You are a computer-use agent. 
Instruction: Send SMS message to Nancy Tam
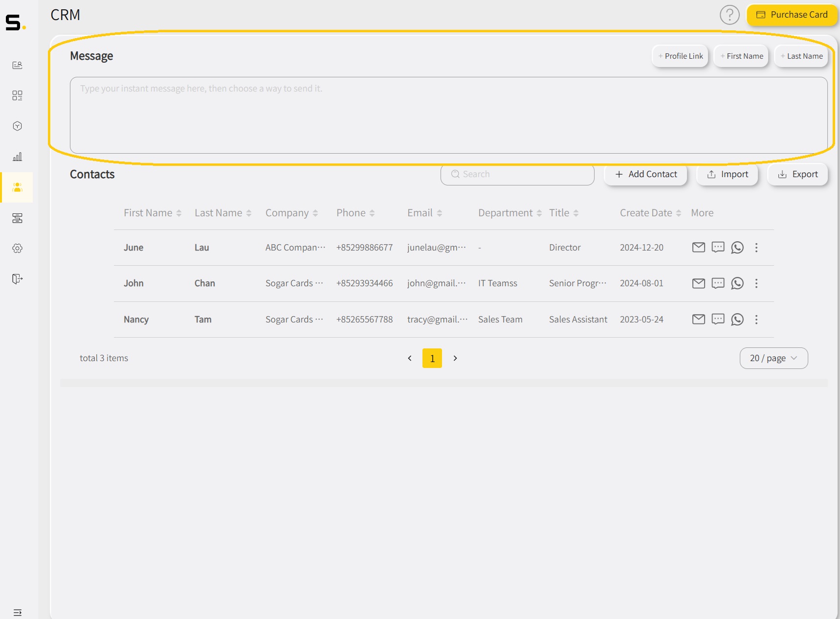718,319
